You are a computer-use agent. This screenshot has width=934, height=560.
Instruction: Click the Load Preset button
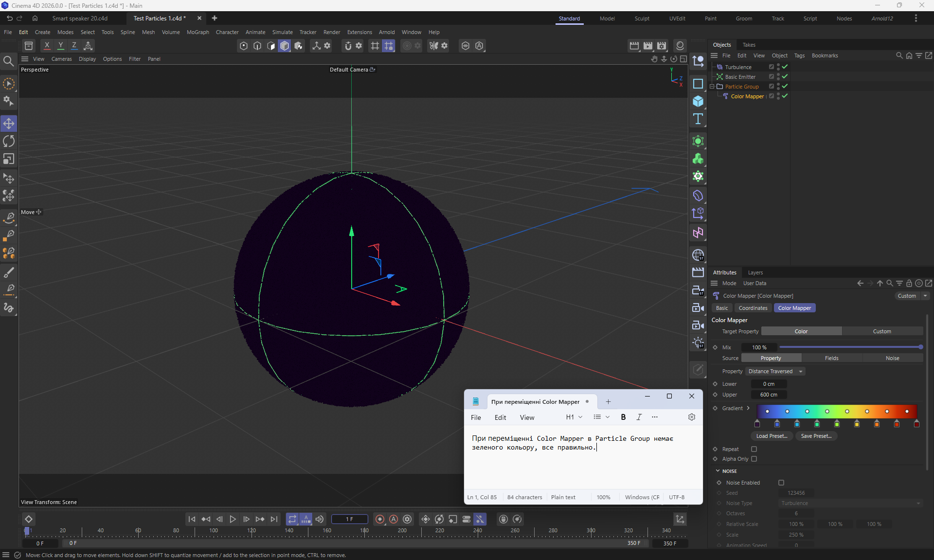(x=772, y=436)
